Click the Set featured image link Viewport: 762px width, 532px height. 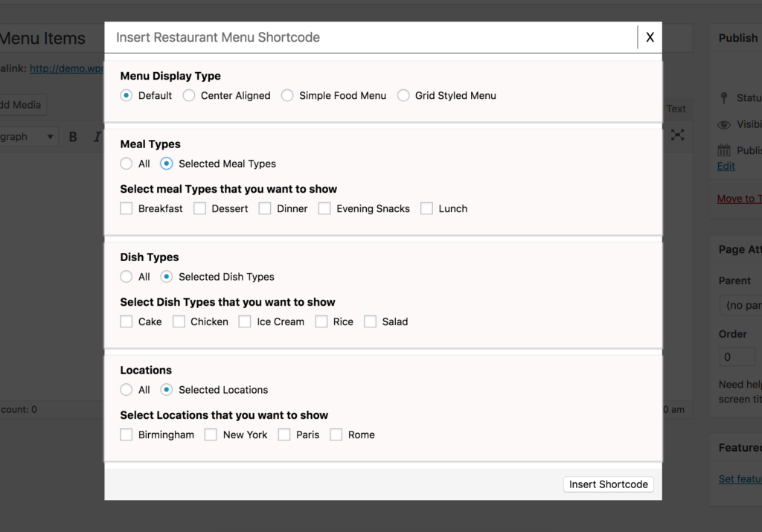click(x=740, y=478)
